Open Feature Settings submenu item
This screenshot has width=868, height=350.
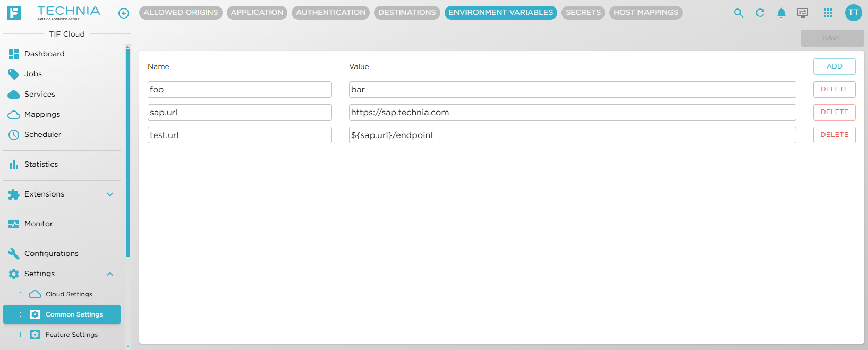[x=62, y=335]
